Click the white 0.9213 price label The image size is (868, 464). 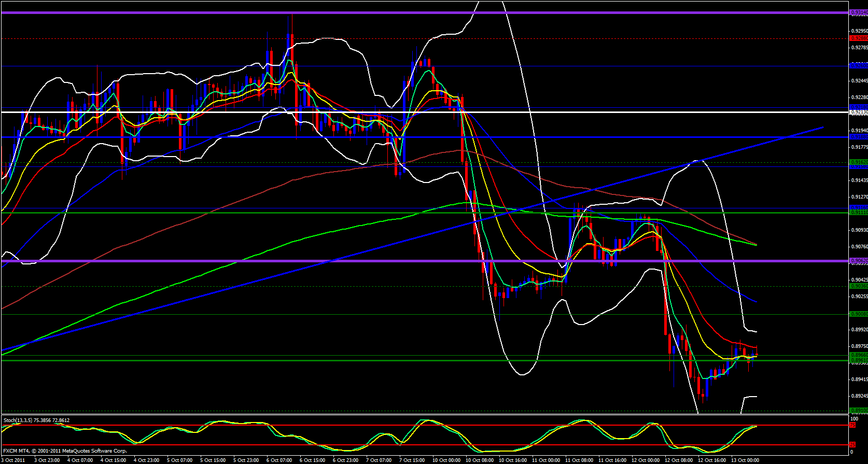coord(858,112)
